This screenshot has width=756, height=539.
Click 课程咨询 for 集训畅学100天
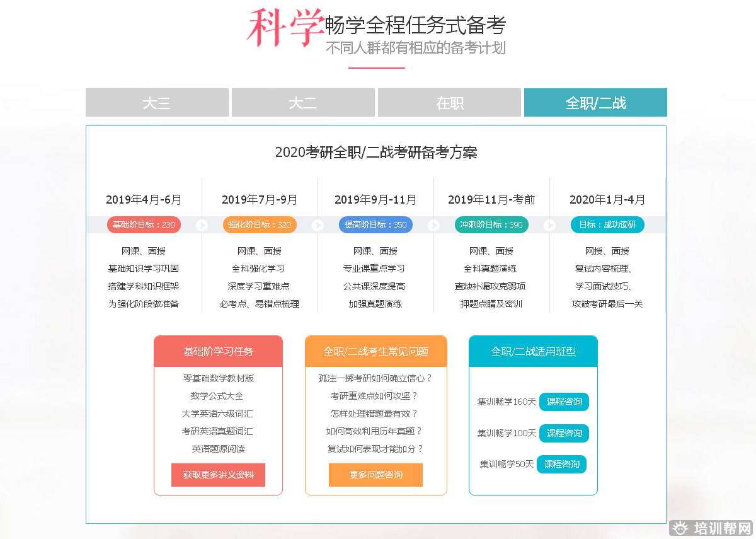tap(564, 433)
